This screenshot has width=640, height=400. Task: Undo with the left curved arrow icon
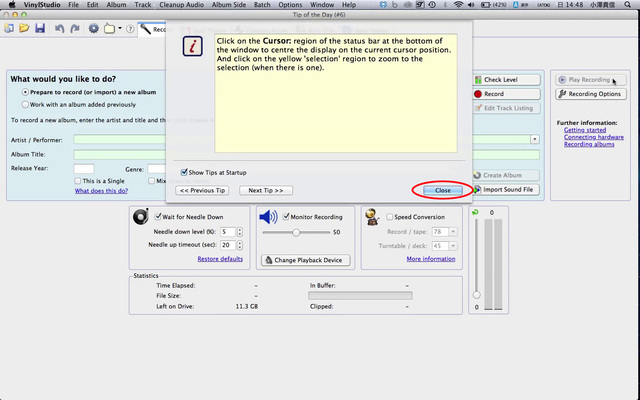60,29
